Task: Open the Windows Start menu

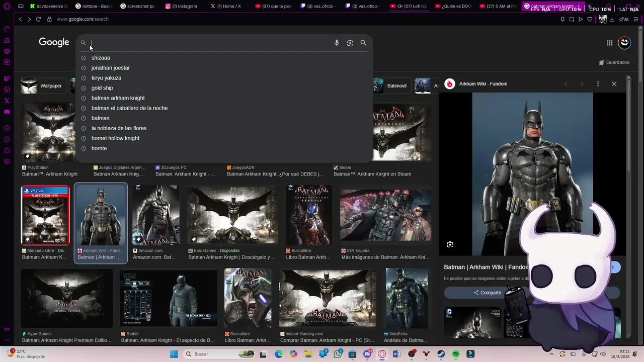Action: 174,354
